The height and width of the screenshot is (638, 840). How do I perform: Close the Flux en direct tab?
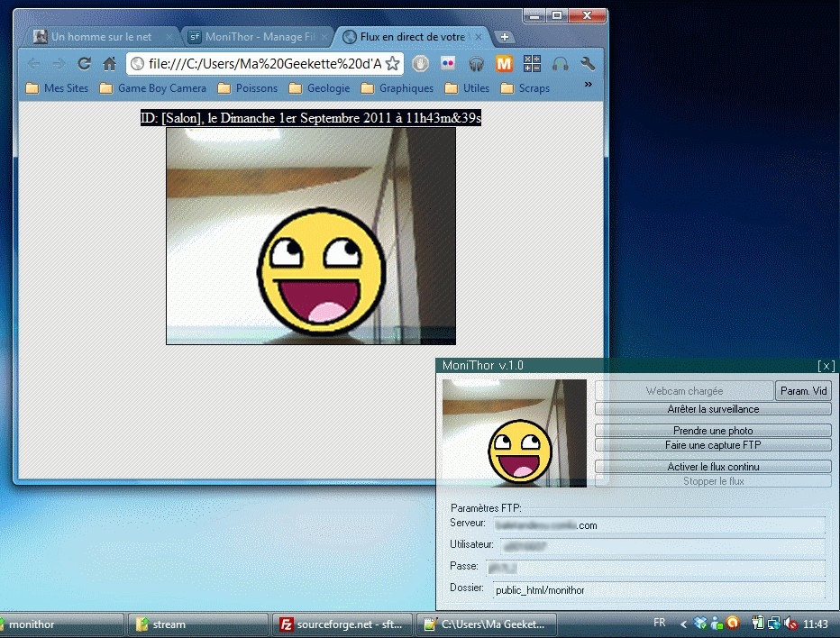tap(479, 37)
